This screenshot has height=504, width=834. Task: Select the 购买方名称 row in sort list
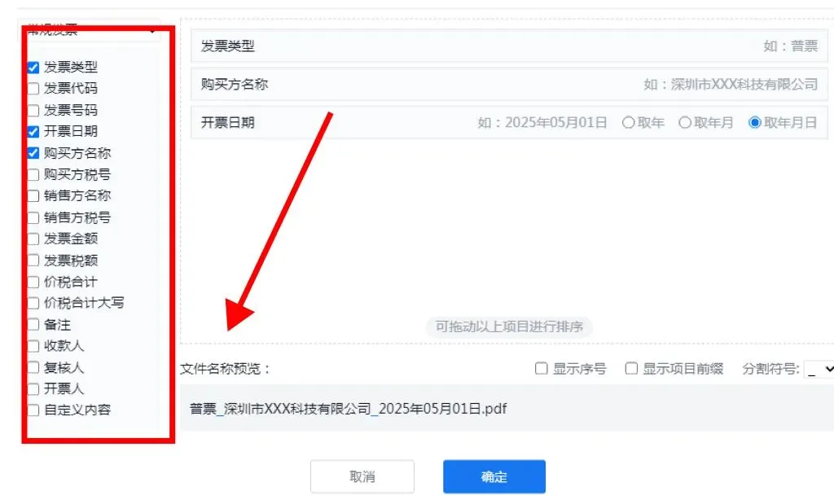click(509, 84)
